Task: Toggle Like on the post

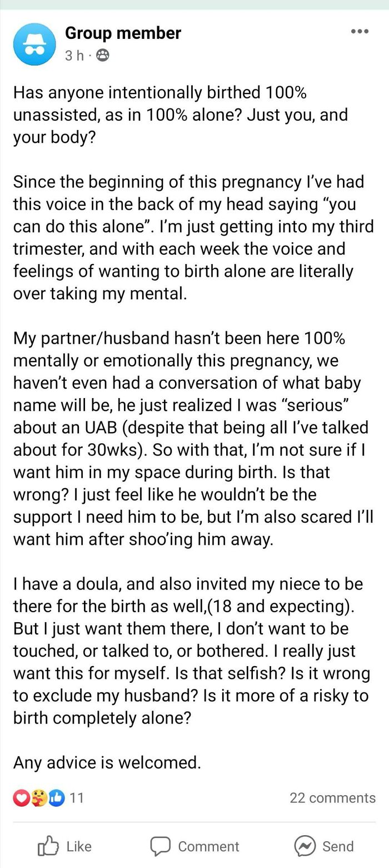Action: (x=64, y=846)
